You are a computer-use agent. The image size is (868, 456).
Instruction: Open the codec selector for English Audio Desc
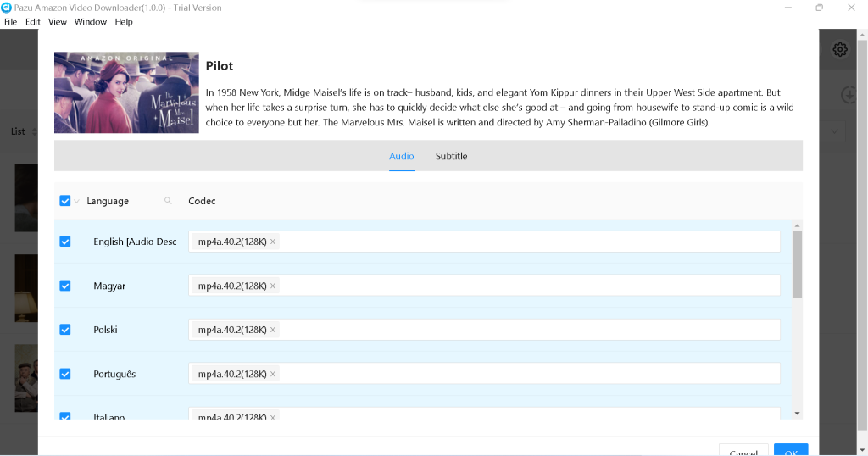coord(484,242)
